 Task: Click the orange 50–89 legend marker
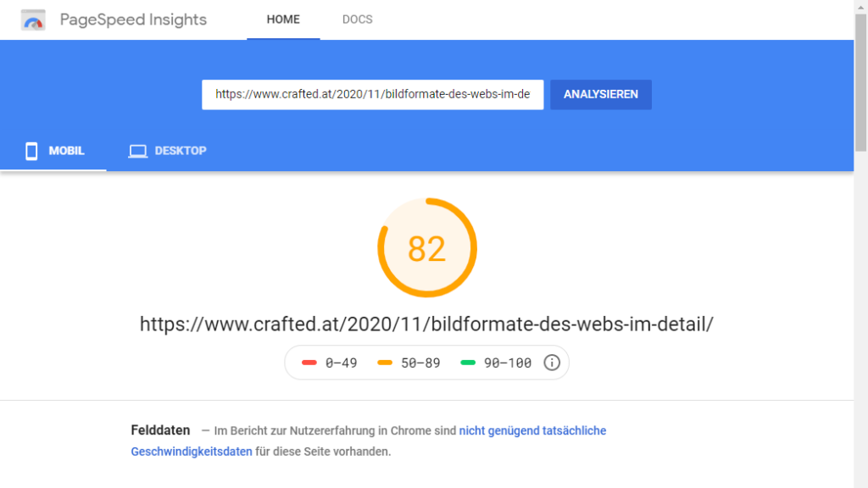click(x=385, y=363)
